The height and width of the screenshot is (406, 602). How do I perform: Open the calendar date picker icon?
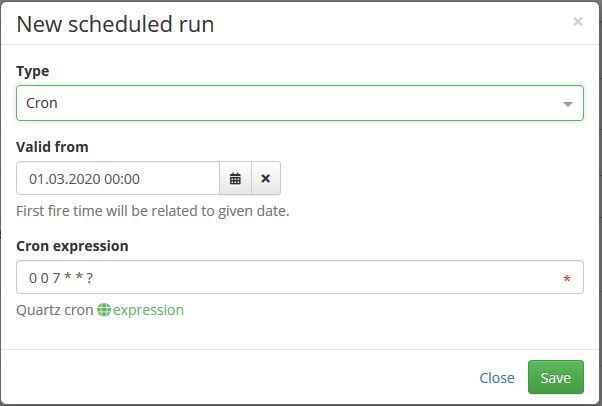coord(235,178)
